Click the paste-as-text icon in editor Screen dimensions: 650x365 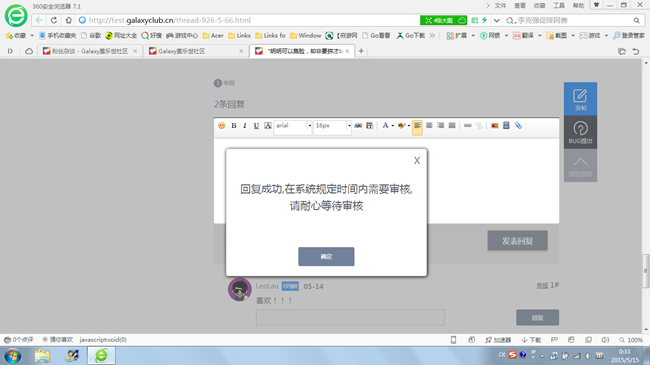pyautogui.click(x=369, y=125)
